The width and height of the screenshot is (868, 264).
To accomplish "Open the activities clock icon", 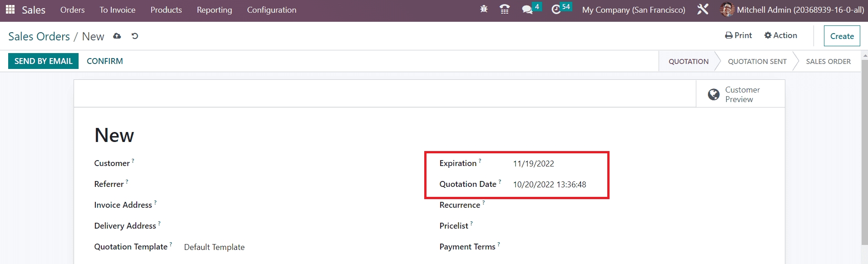I will 556,10.
